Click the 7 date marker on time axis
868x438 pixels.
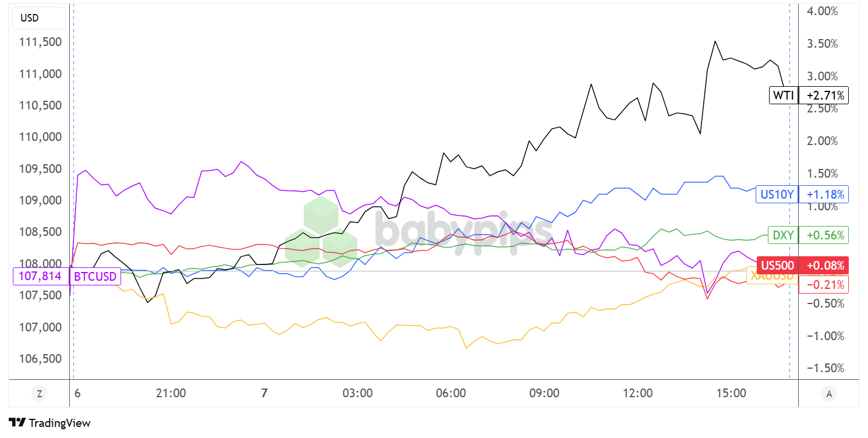coord(264,393)
